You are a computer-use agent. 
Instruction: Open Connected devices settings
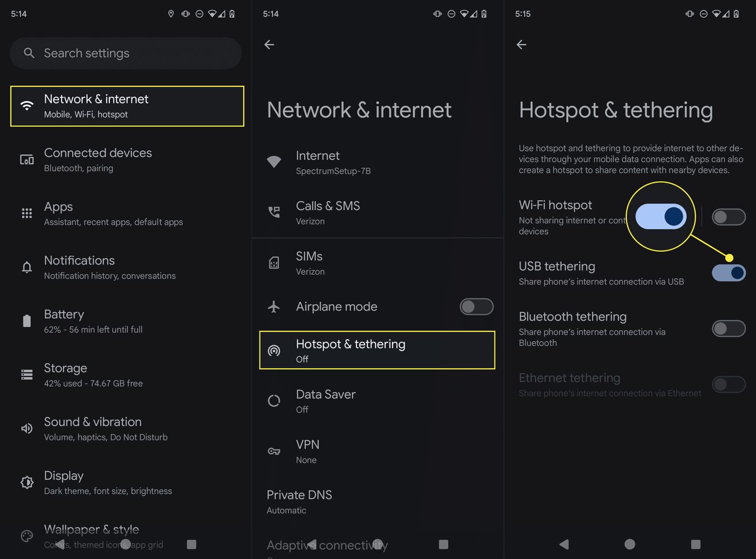pyautogui.click(x=126, y=160)
